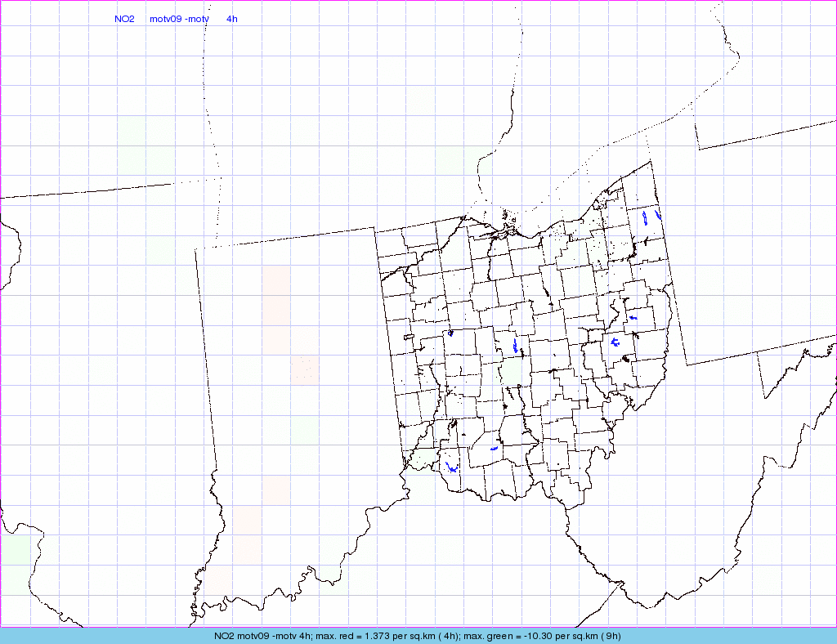Click the bottom status bar legend text
The image size is (837, 644).
(x=418, y=636)
